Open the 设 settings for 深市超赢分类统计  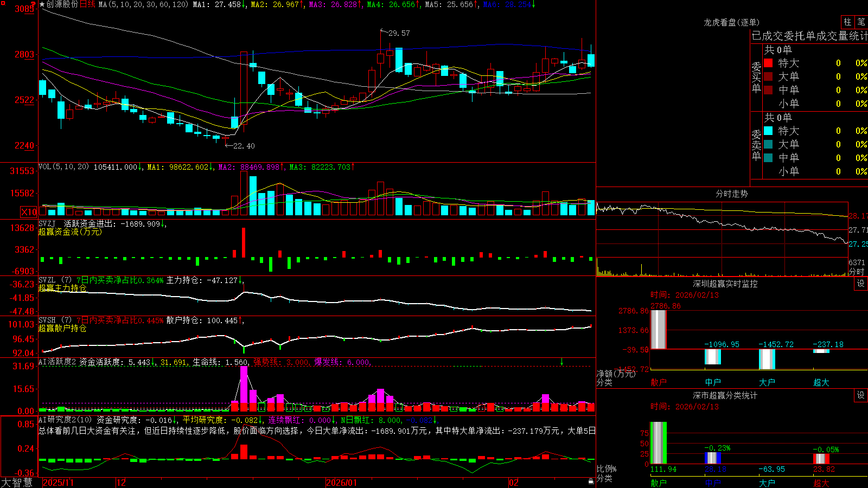(x=860, y=395)
